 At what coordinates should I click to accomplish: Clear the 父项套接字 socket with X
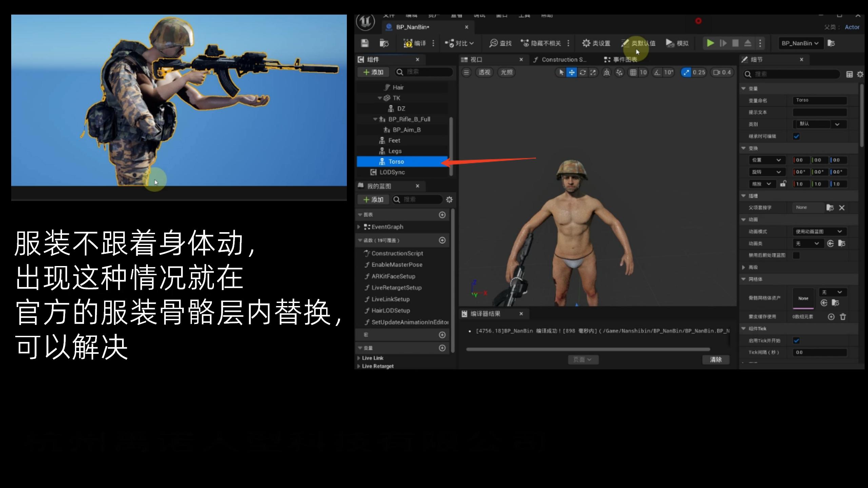pos(842,208)
